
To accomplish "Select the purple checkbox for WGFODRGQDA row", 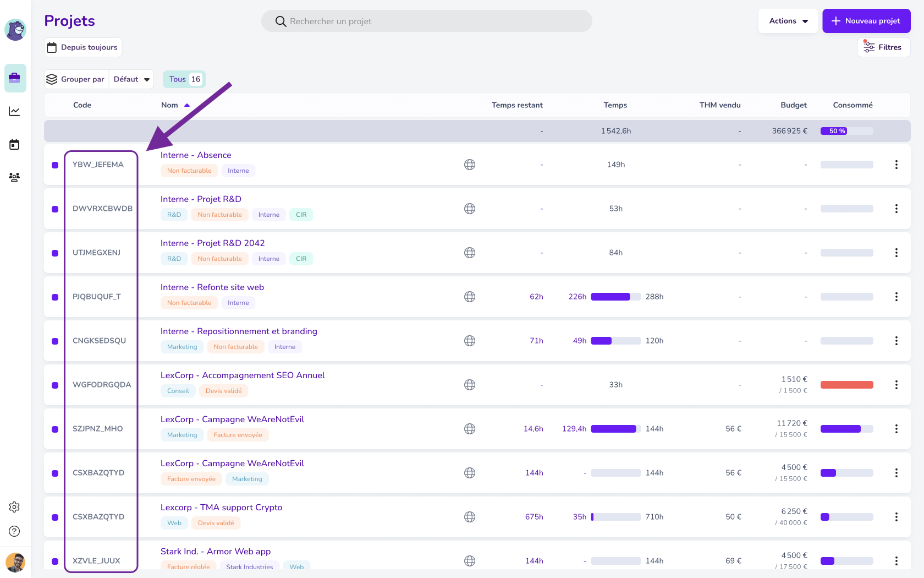I will (55, 385).
